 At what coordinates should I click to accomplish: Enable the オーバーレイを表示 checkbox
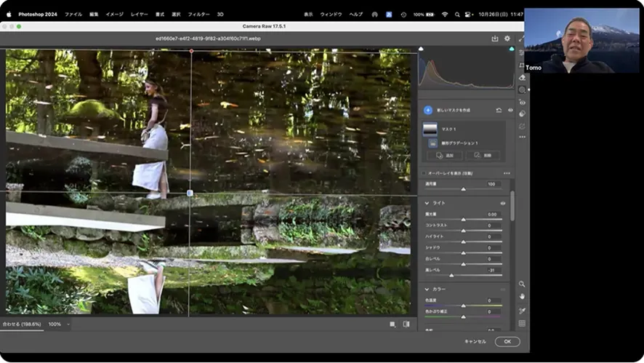click(x=424, y=173)
